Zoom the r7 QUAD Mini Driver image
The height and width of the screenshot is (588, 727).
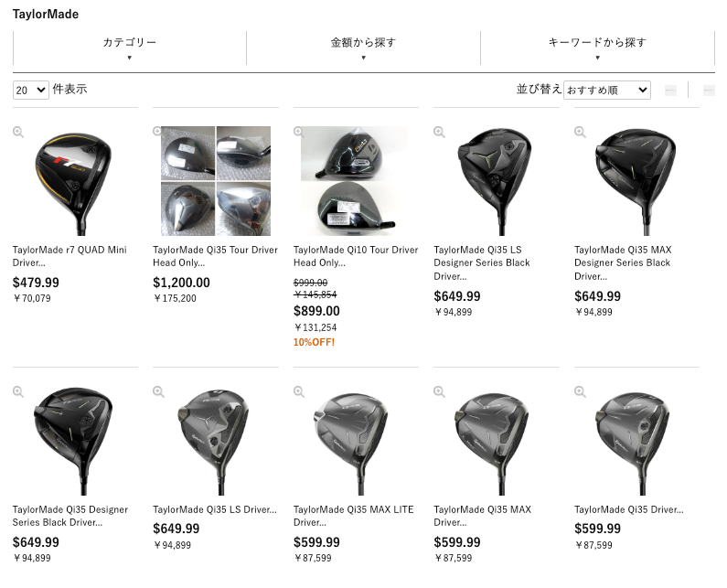(18, 133)
